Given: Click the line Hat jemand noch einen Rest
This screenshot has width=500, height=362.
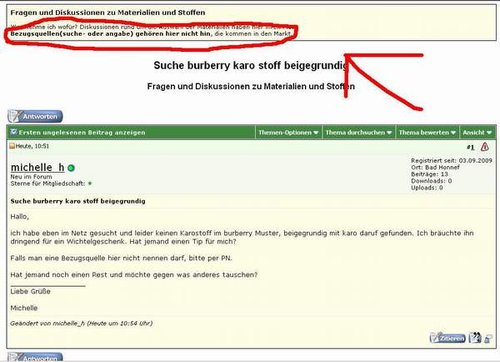Looking at the screenshot, I should pyautogui.click(x=134, y=275).
